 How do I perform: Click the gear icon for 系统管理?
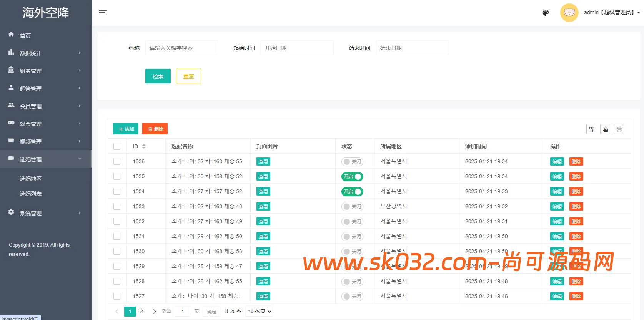(x=11, y=212)
